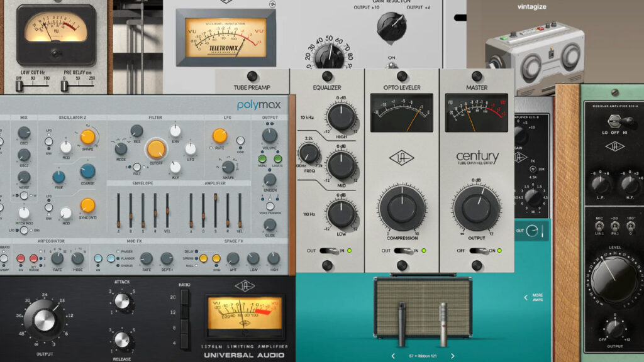644x362 pixels.
Task: Select the Spring reverb in Space FX
Action: point(196,258)
